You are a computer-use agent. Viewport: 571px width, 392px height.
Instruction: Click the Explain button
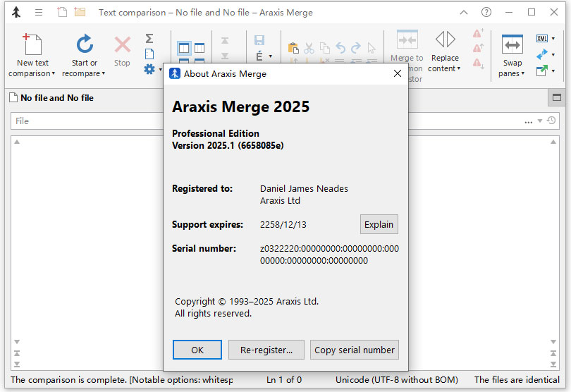[x=379, y=224]
